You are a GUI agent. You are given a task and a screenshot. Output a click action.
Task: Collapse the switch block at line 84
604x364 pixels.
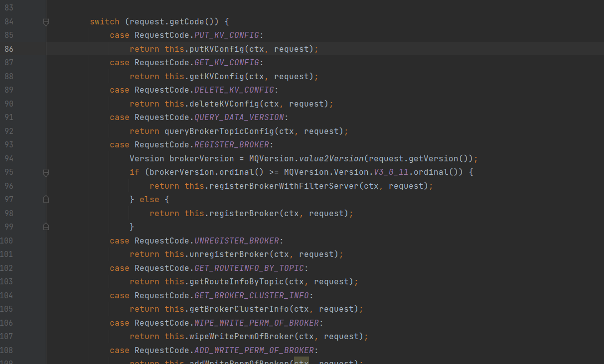click(46, 22)
